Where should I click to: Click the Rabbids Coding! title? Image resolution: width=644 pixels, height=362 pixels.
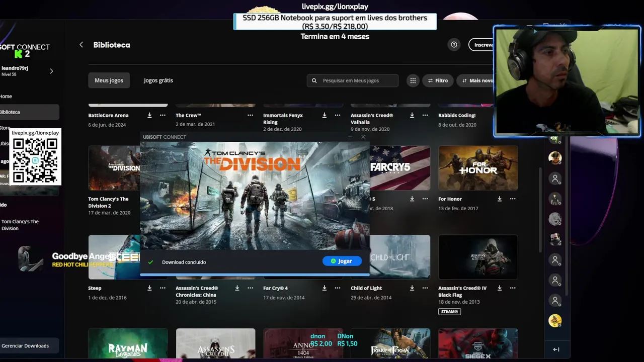click(x=457, y=115)
